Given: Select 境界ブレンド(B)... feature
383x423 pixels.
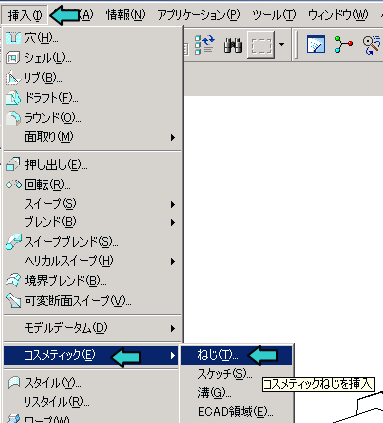Looking at the screenshot, I should tap(93, 281).
